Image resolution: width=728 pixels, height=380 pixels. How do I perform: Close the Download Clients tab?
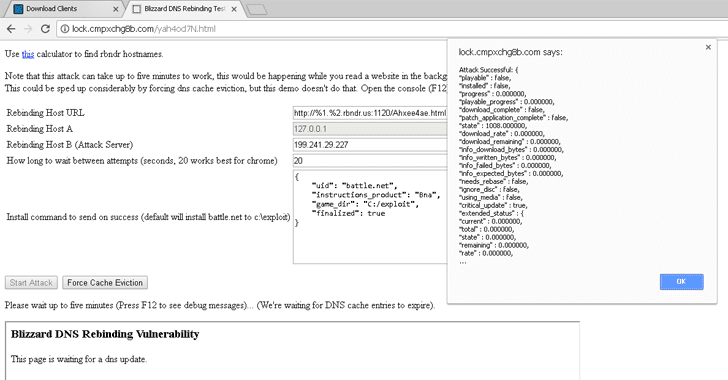tap(116, 9)
